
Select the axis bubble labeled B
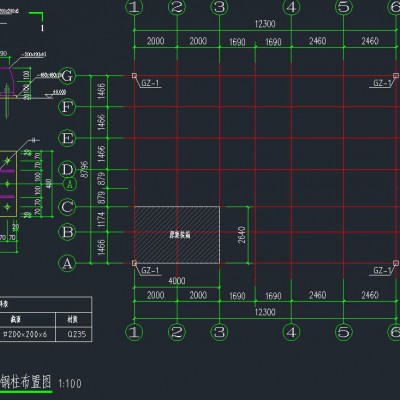coord(67,232)
